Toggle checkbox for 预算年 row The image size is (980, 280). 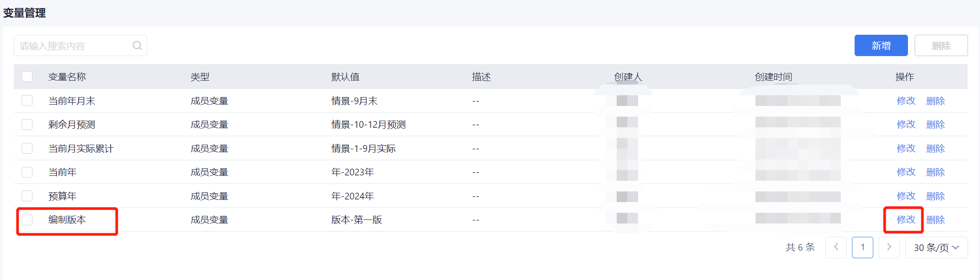[27, 196]
